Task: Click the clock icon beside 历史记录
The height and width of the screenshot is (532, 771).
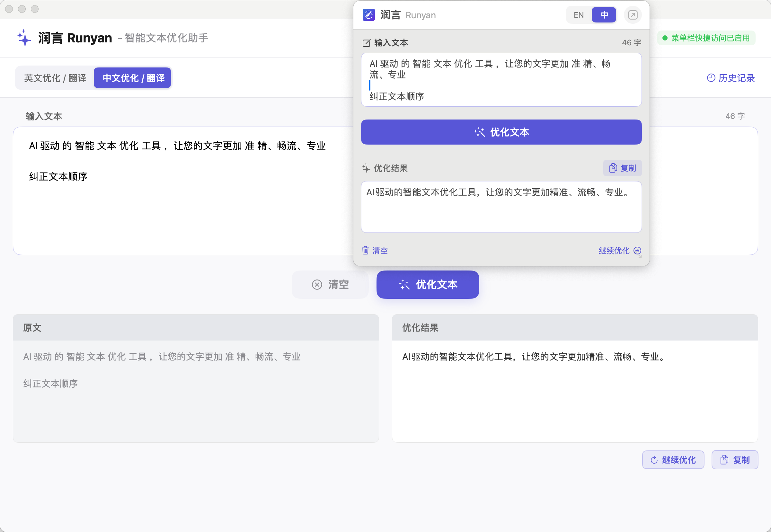Action: [x=711, y=78]
